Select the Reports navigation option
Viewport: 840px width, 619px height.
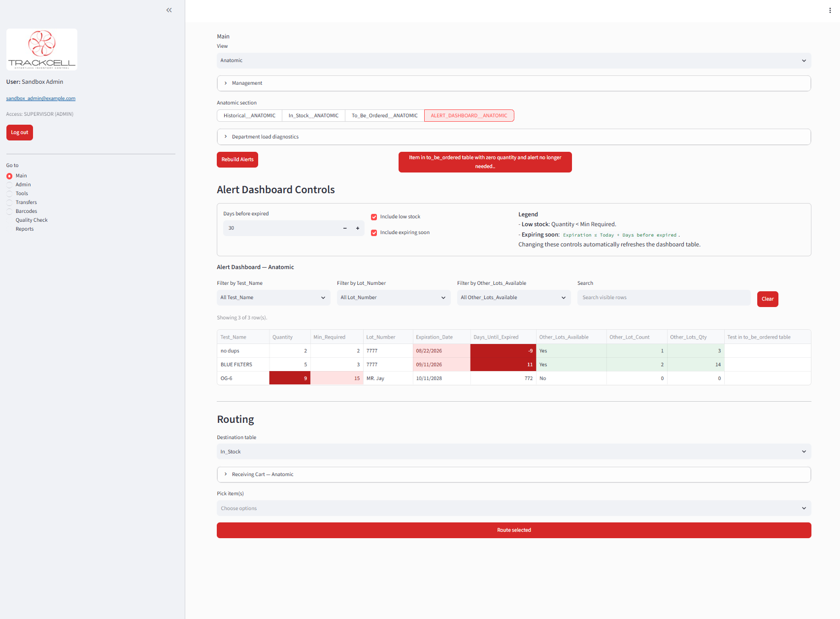coord(25,229)
